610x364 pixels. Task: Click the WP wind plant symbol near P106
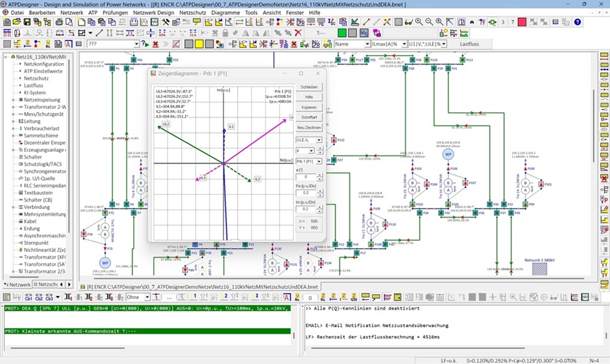pos(447,154)
